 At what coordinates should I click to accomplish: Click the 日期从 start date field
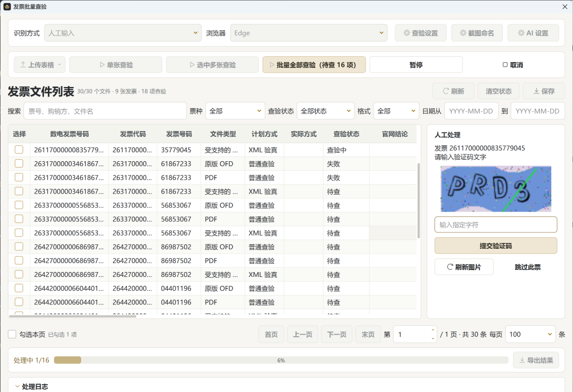click(471, 111)
